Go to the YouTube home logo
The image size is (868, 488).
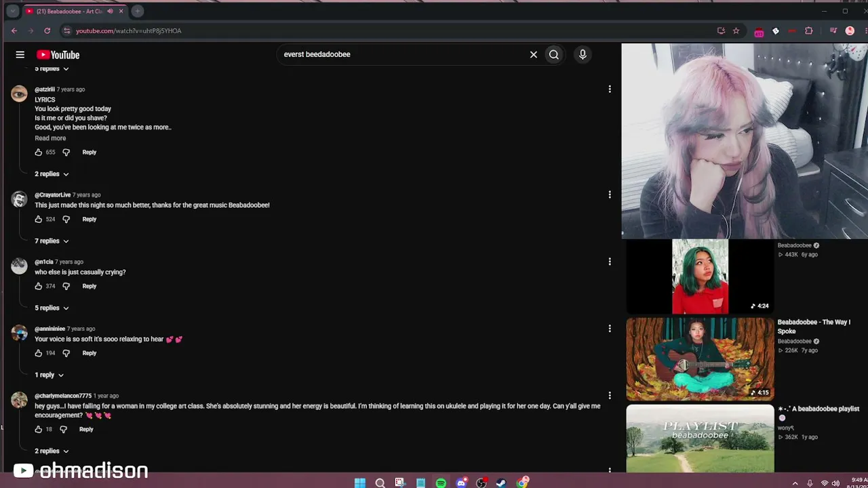tap(58, 55)
